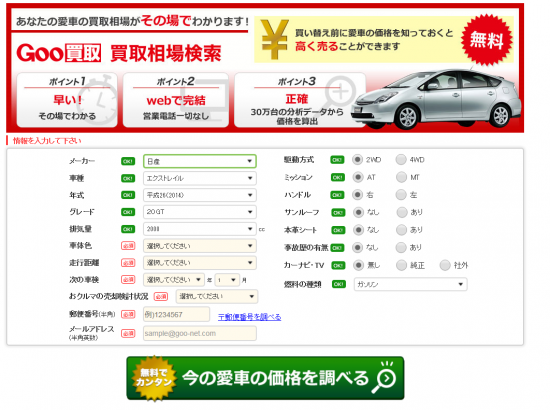Open the 車体色 selection dropdown
This screenshot has height=410, width=550.
200,246
